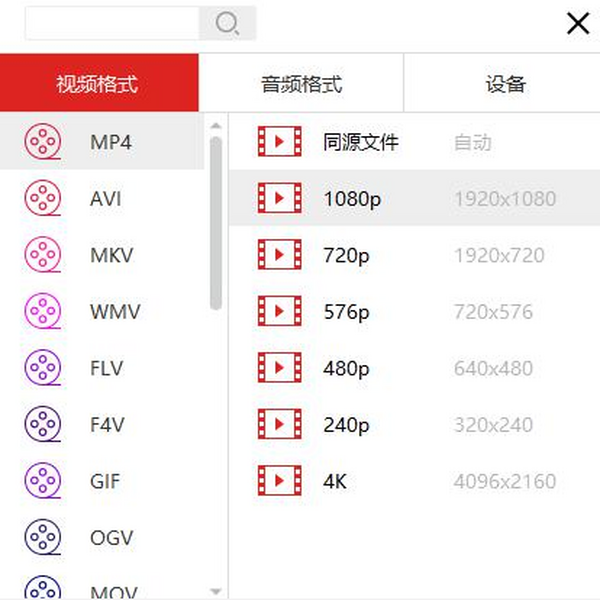Choose the 1080p resolution label
Screen dimensions: 600x600
[352, 199]
